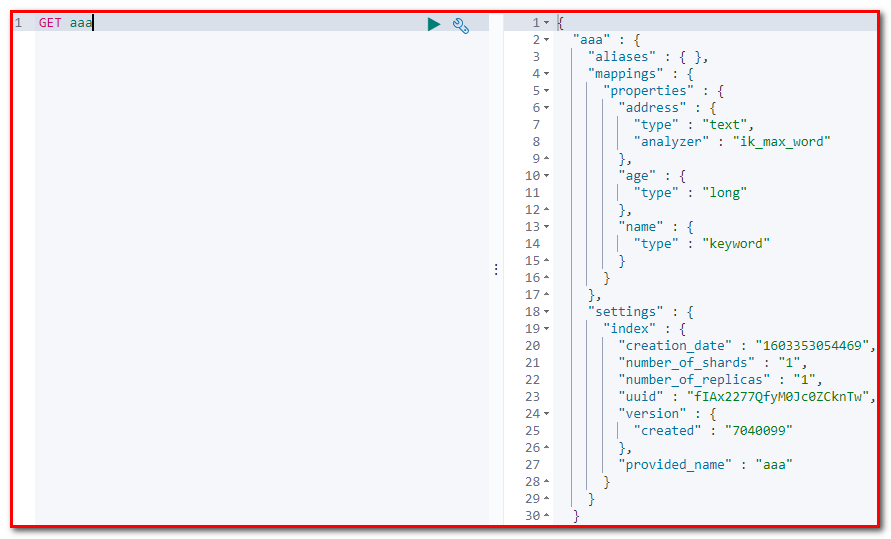Collapse the "properties" block at line 5
The image size is (891, 539).
(547, 91)
